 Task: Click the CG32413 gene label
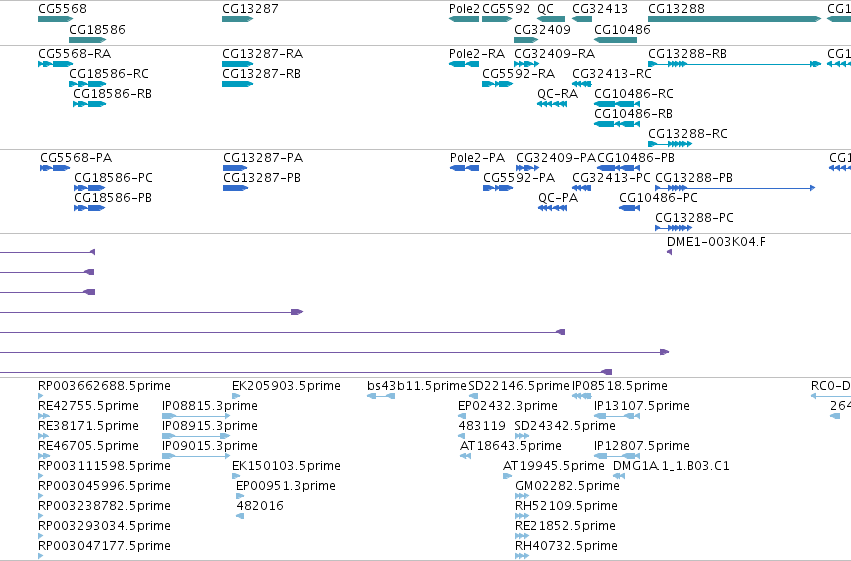tap(600, 9)
